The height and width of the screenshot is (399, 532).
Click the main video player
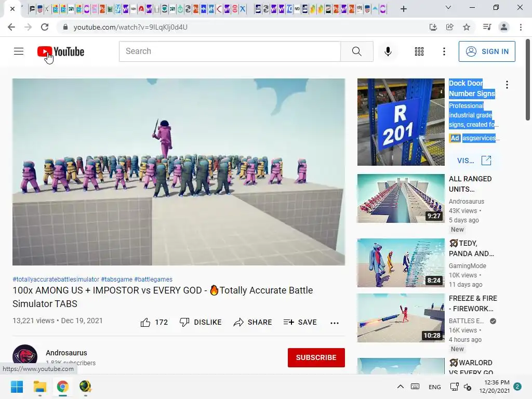179,171
